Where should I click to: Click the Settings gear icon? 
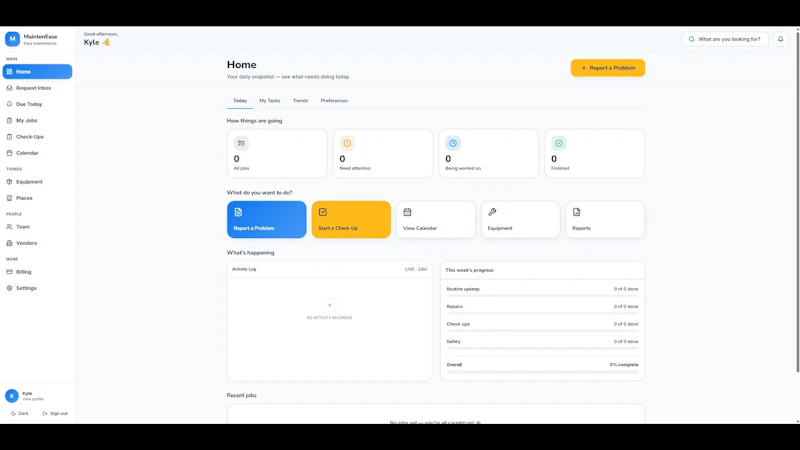click(x=9, y=288)
